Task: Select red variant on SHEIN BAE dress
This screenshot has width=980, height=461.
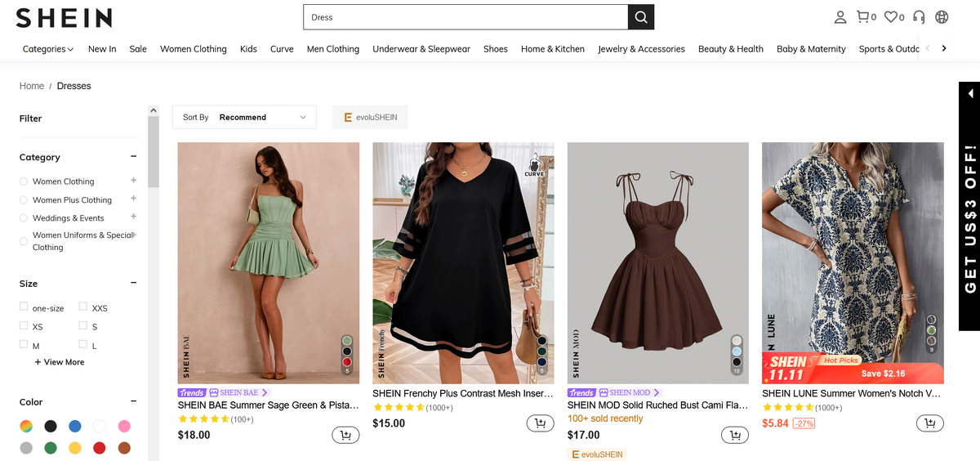Action: coord(347,362)
